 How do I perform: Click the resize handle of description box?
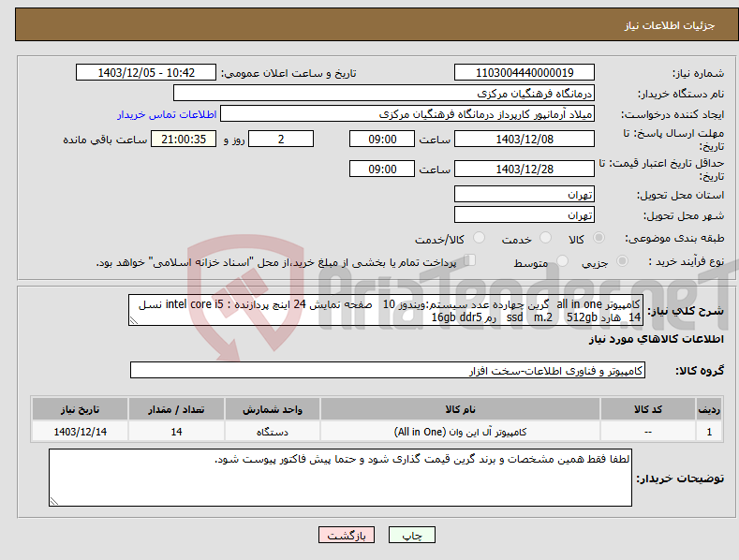[x=134, y=320]
